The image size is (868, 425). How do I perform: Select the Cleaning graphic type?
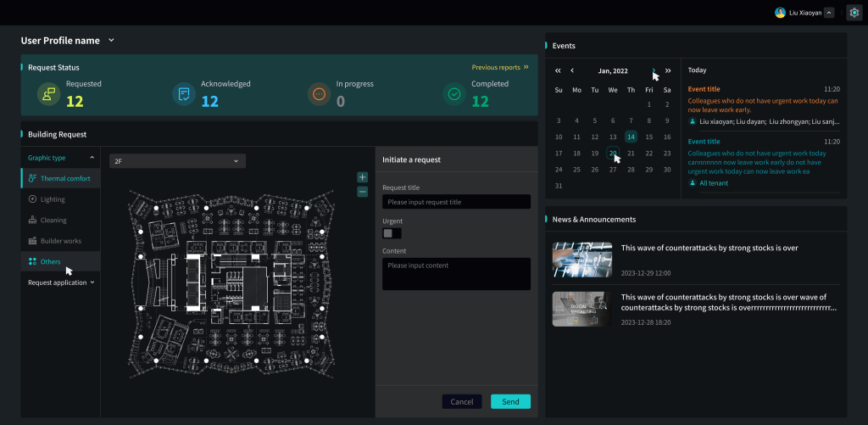tap(53, 220)
